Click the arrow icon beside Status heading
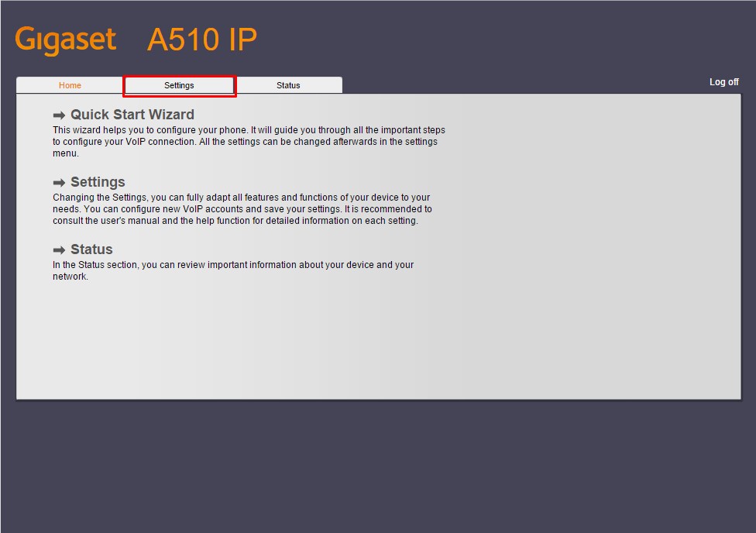The image size is (756, 533). pyautogui.click(x=59, y=250)
